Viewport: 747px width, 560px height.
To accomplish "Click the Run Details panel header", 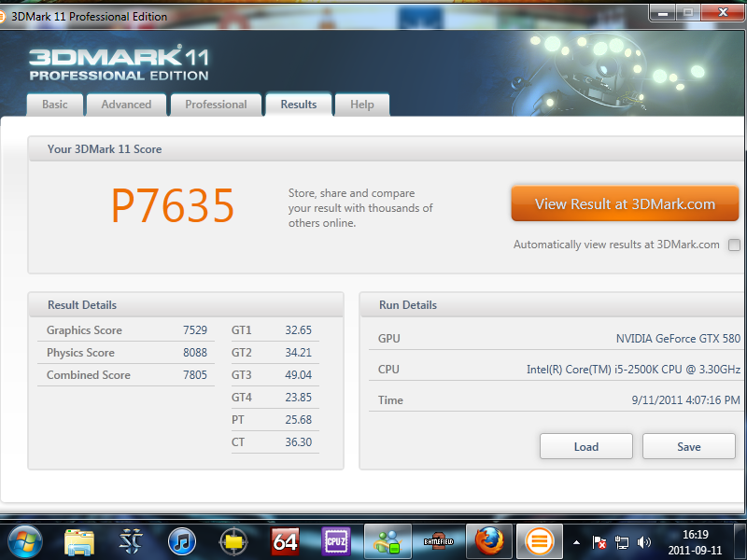I will 553,305.
